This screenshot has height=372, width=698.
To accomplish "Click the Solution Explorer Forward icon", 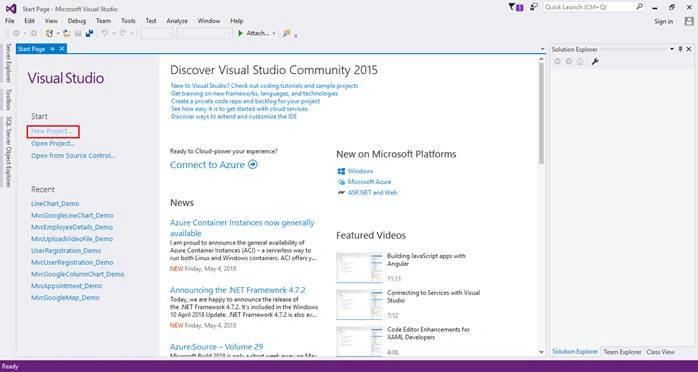I will pos(568,62).
